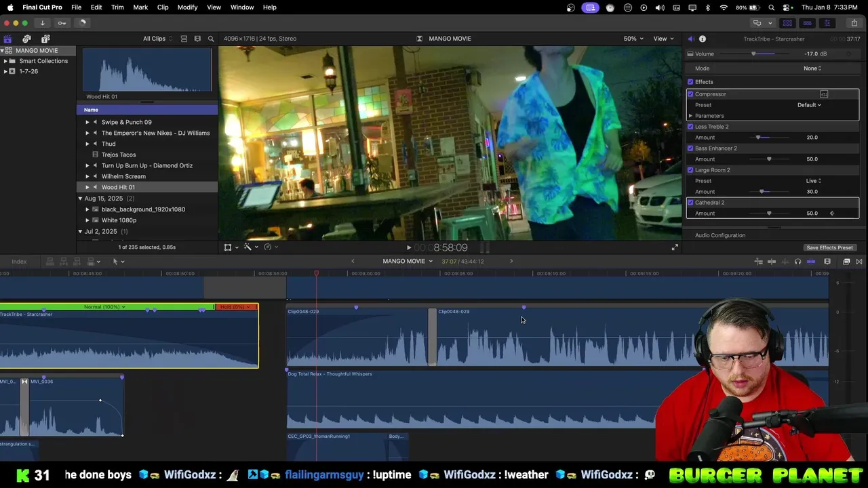Uncheck the Large Room 2 effect

coord(690,170)
